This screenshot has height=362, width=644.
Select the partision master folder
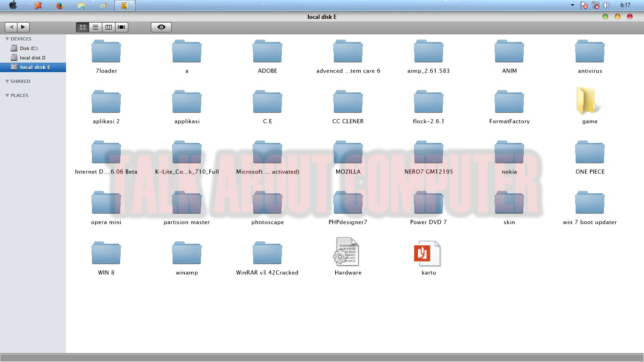pyautogui.click(x=187, y=208)
